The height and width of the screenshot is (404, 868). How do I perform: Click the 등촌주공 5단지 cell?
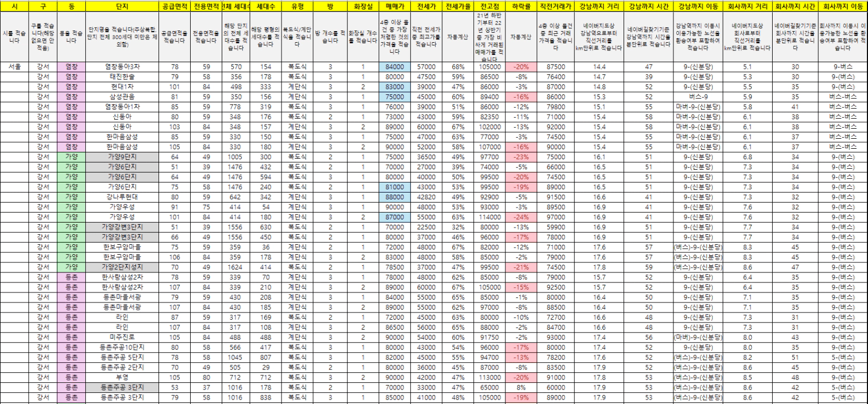click(121, 356)
